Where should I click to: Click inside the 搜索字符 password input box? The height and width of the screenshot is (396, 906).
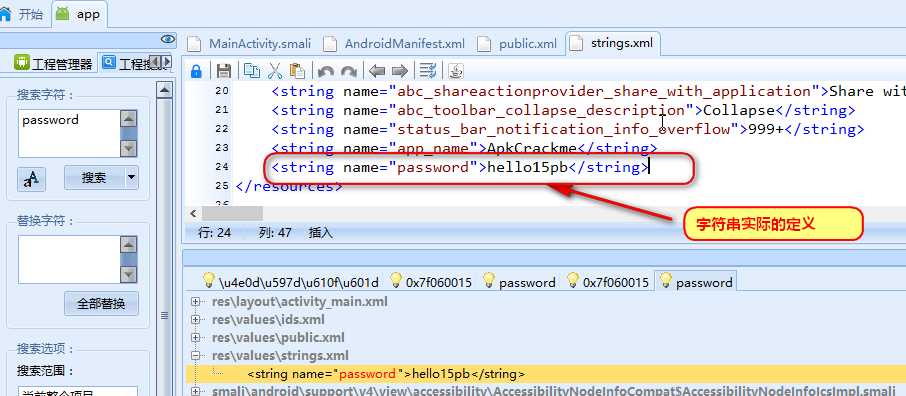pyautogui.click(x=69, y=133)
